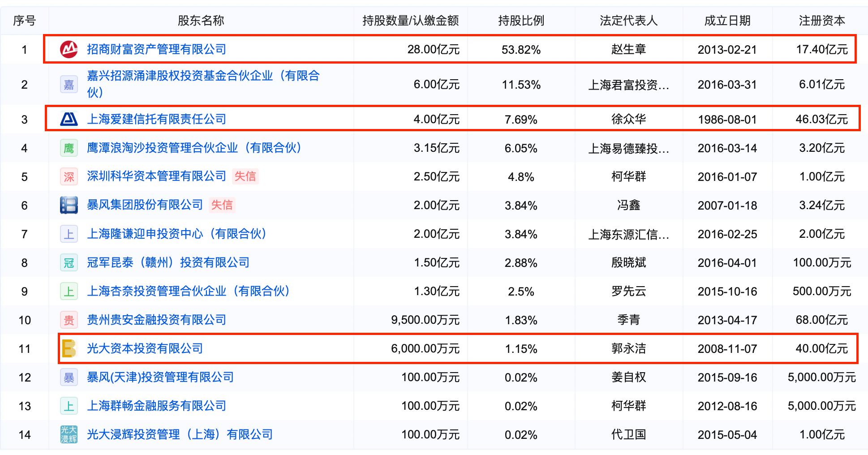Viewport: 868px width, 455px height.
Task: Select legal representative 季青
Action: pos(629,320)
